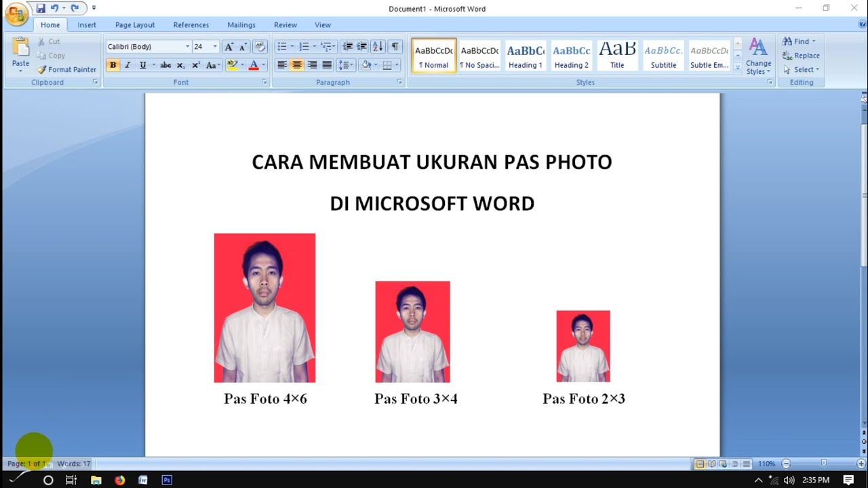Clear formatting from selected text
Viewport: 868px width, 488px height.
point(260,47)
